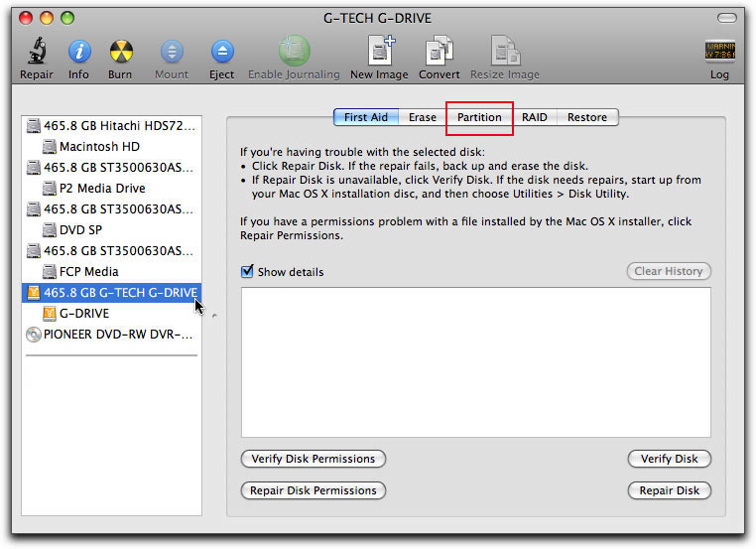Uncheck the Show details checkbox
756x549 pixels.
point(247,271)
